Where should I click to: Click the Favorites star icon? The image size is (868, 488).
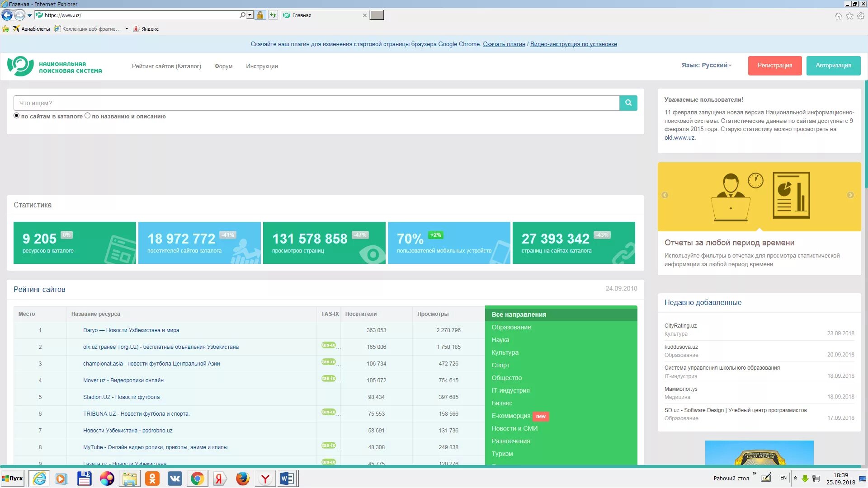[x=849, y=16]
